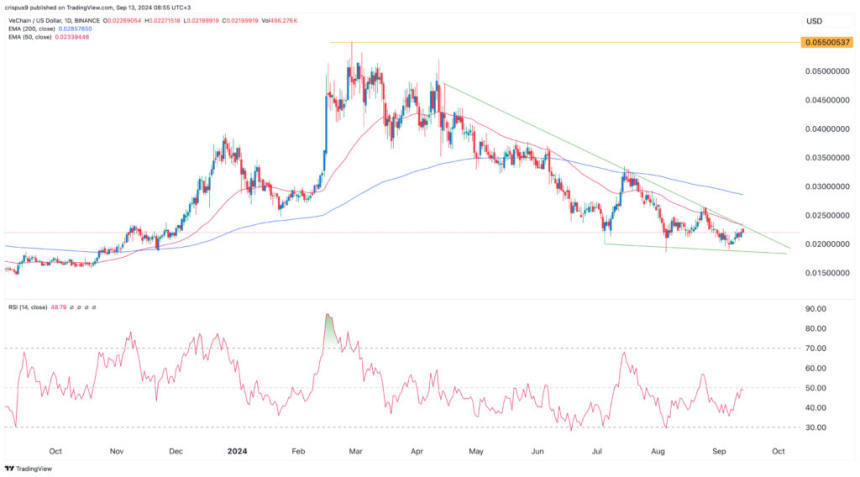
Task: Click the 0.05000000 price axis tick
Action: 826,72
